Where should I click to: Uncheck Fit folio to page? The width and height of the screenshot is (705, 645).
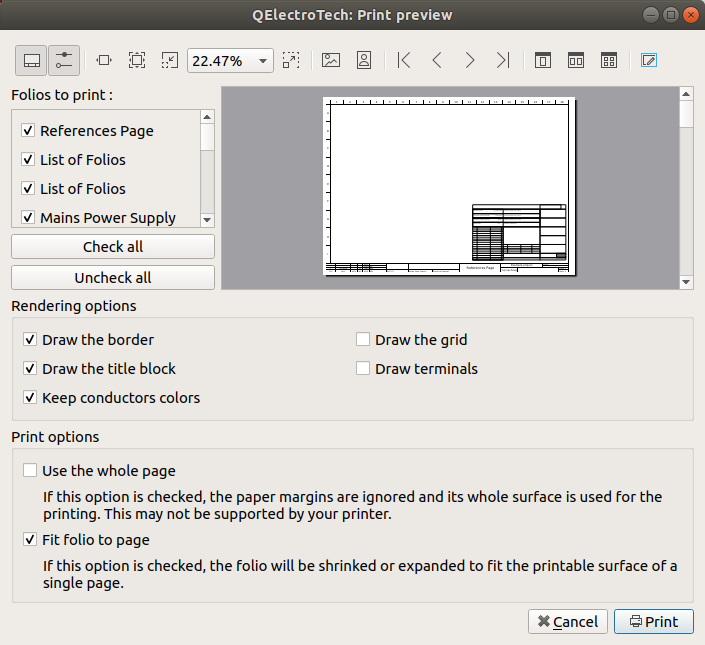point(30,539)
